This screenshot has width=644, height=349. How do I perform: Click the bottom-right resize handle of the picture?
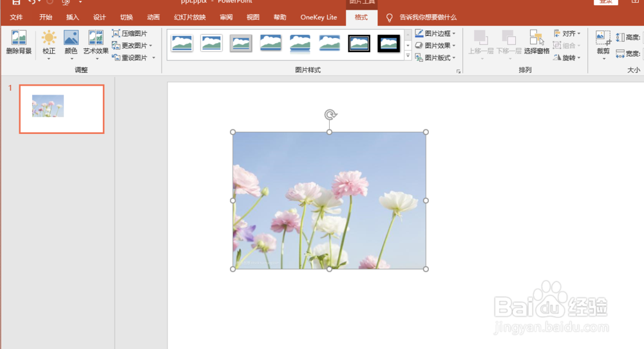pos(426,269)
